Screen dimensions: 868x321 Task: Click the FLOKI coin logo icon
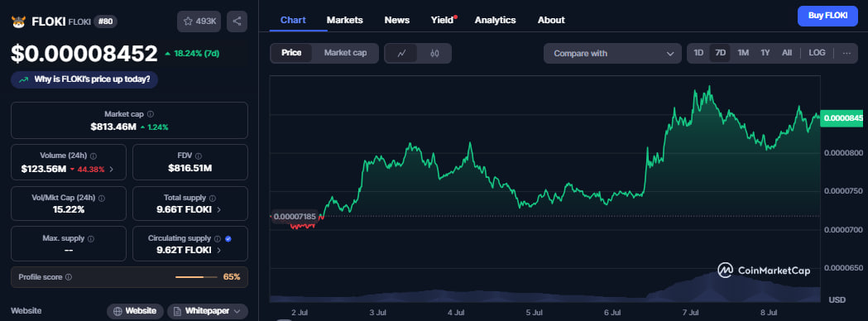click(19, 22)
